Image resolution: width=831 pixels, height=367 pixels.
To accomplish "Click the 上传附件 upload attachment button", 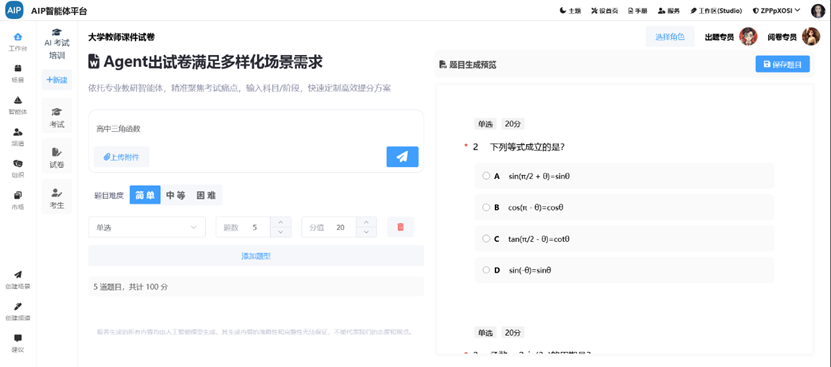I will (121, 157).
